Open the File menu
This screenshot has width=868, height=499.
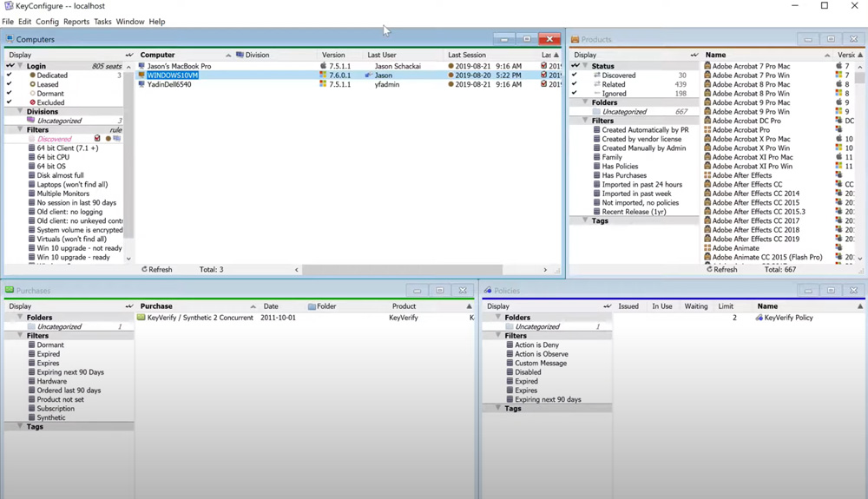coord(8,22)
